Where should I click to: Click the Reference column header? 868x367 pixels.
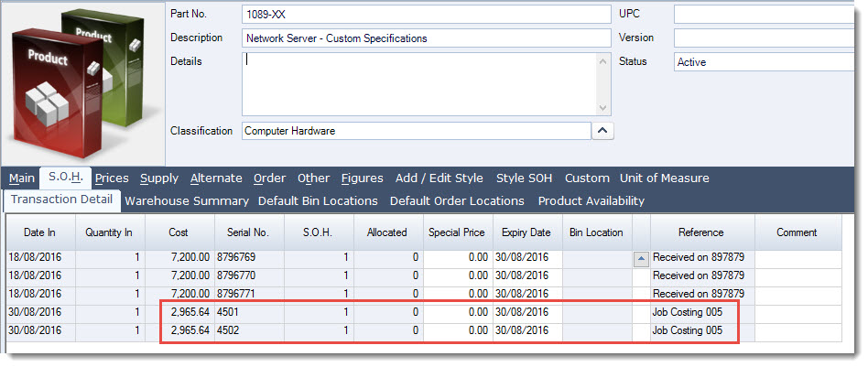[x=701, y=232]
